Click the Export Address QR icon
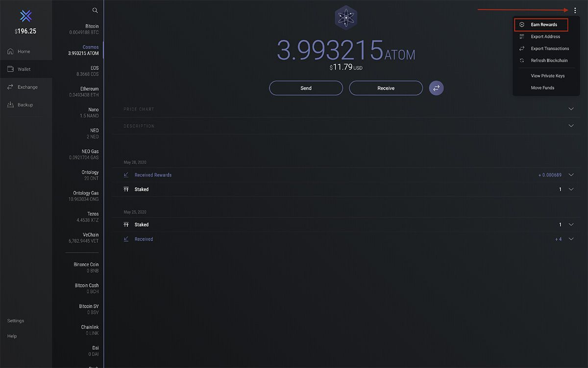 (x=522, y=36)
